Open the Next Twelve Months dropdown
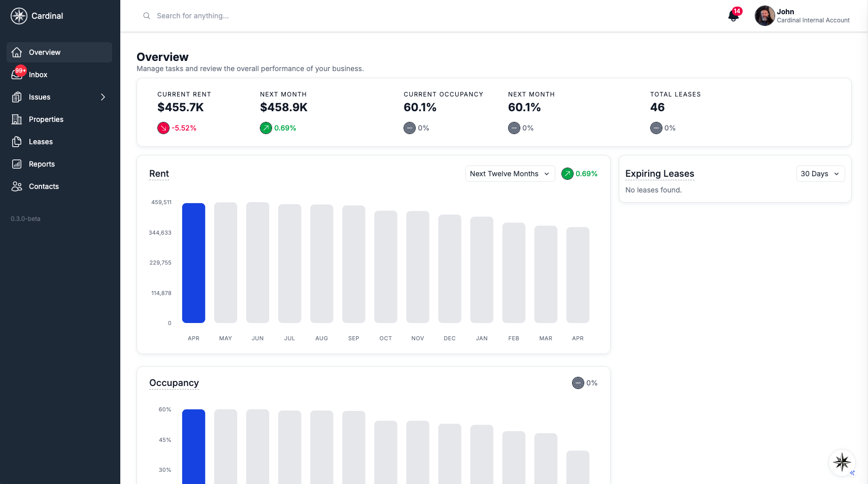The width and height of the screenshot is (868, 484). tap(509, 174)
